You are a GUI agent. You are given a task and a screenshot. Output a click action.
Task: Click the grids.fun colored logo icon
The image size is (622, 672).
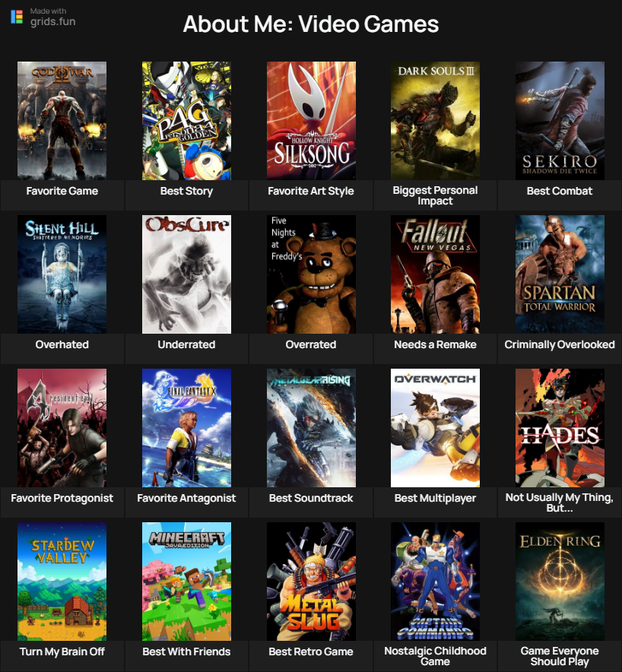(x=17, y=17)
